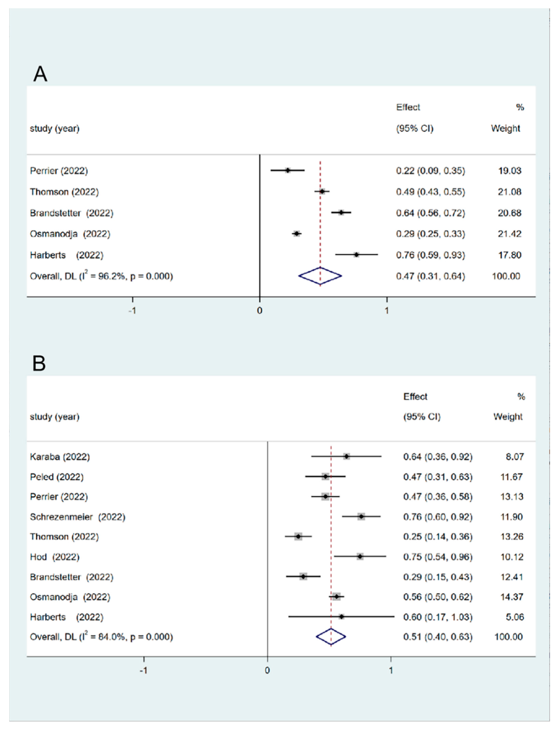Screen dimensions: 560x731
Task: Click the Hod (2022) study label
Action: tap(55, 557)
